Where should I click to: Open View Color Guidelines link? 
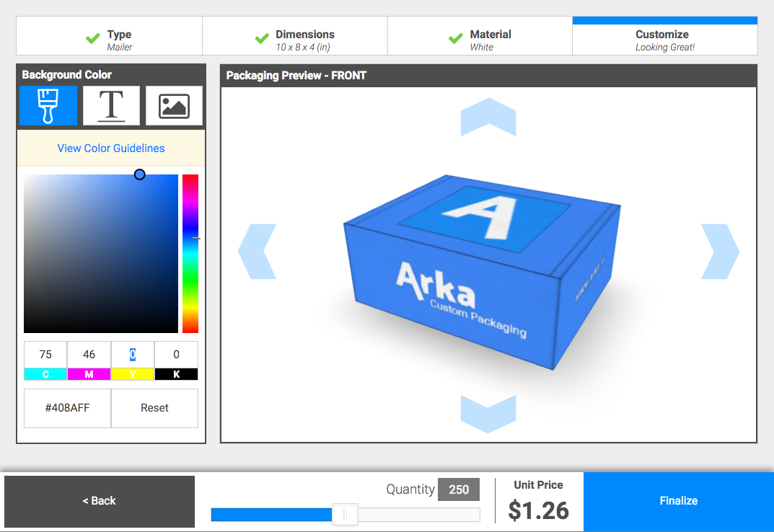coord(111,148)
